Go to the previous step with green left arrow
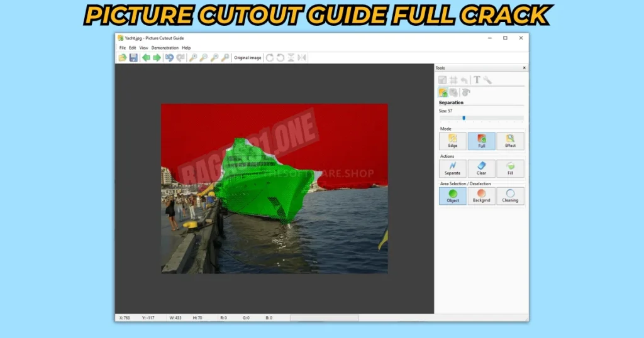The image size is (644, 338). coord(146,58)
